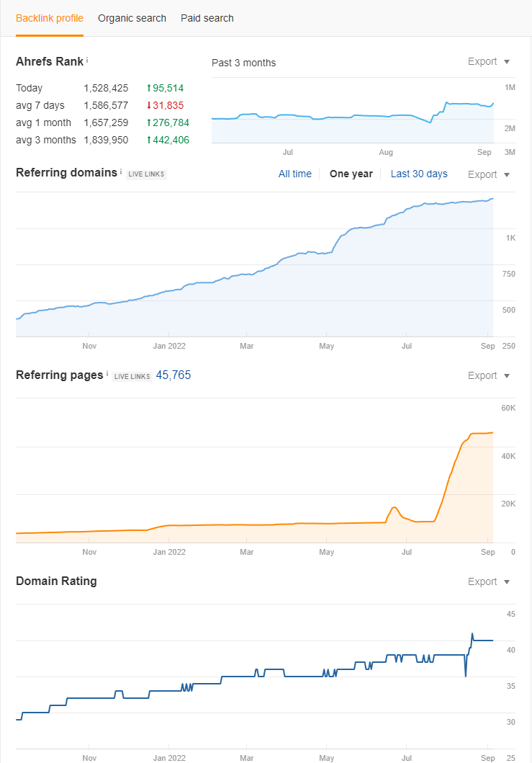Switch to the Paid search tab
Viewport: 532px width, 763px height.
207,18
